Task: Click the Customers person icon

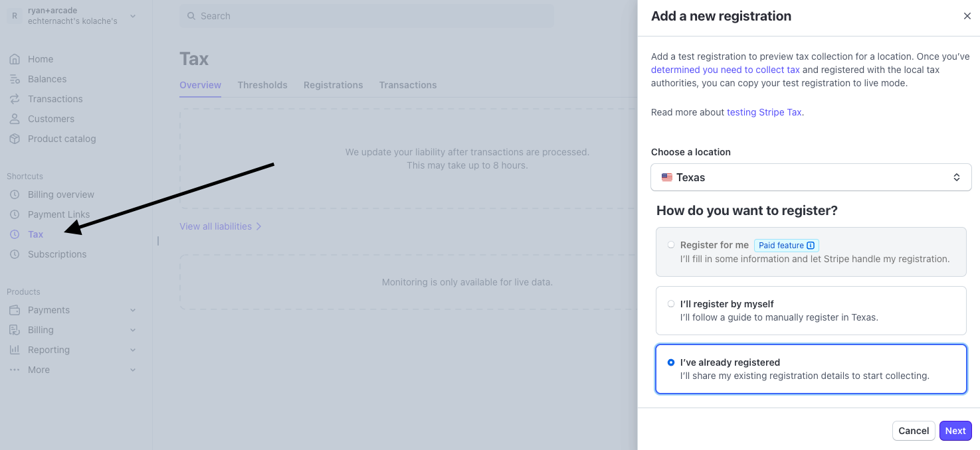Action: point(15,119)
